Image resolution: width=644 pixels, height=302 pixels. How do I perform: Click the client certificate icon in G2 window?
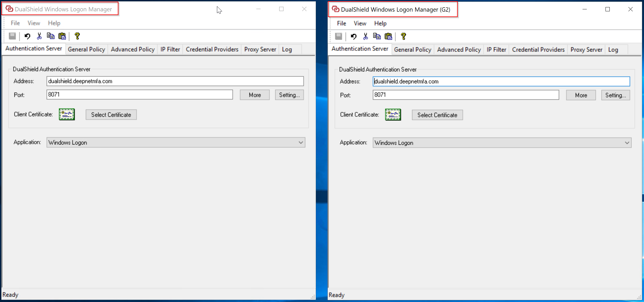point(393,115)
